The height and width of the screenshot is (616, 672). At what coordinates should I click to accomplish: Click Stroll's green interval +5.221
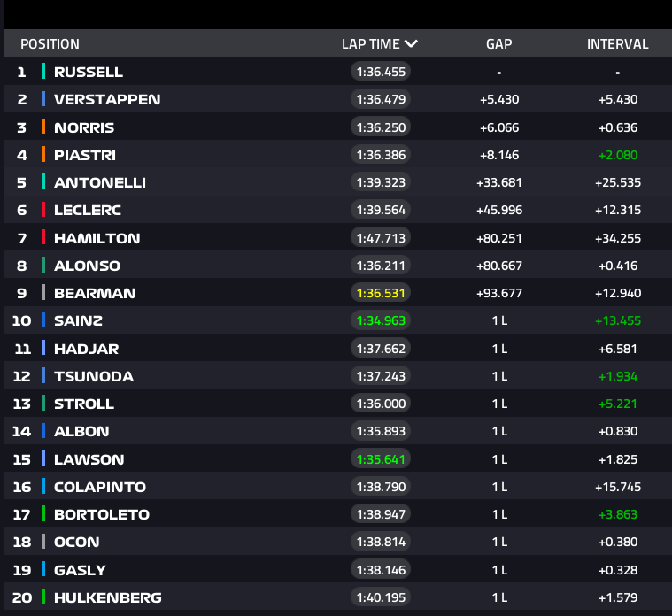[x=617, y=404]
